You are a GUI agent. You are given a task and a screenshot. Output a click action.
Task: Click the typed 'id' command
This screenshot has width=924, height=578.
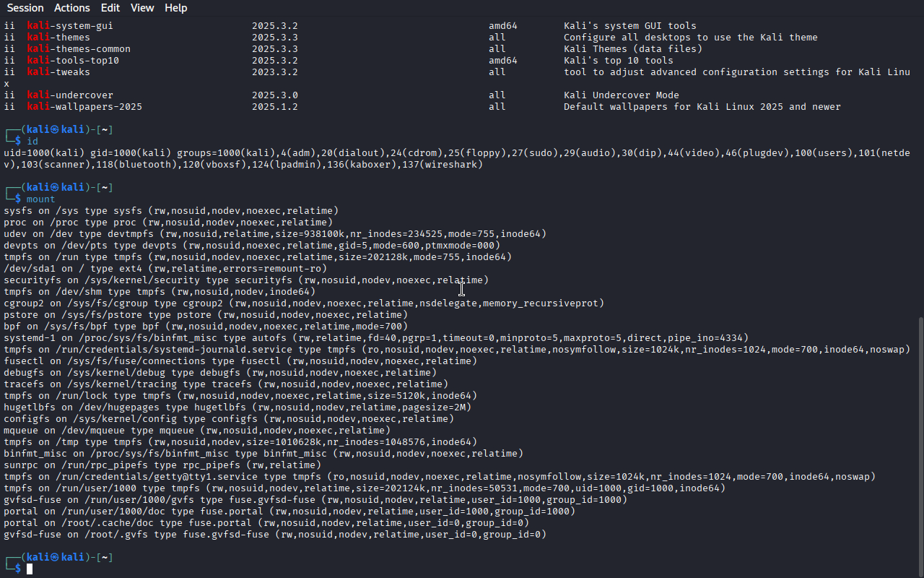click(32, 142)
